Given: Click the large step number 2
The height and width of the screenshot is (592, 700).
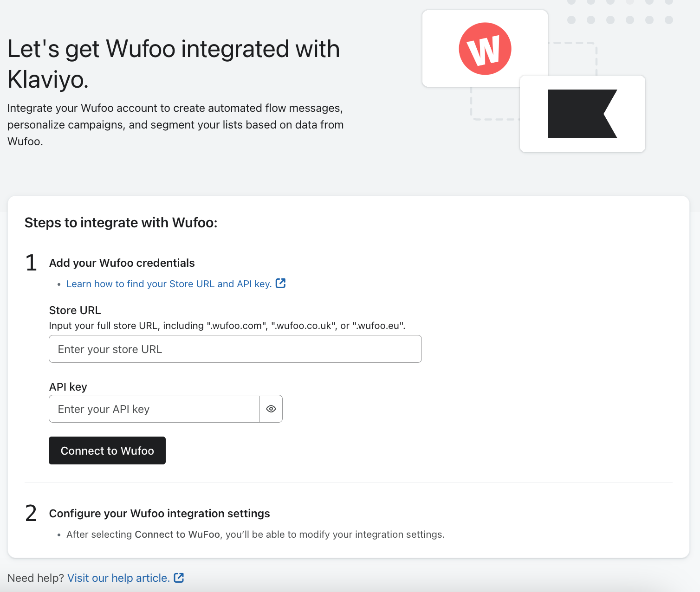Looking at the screenshot, I should (31, 513).
